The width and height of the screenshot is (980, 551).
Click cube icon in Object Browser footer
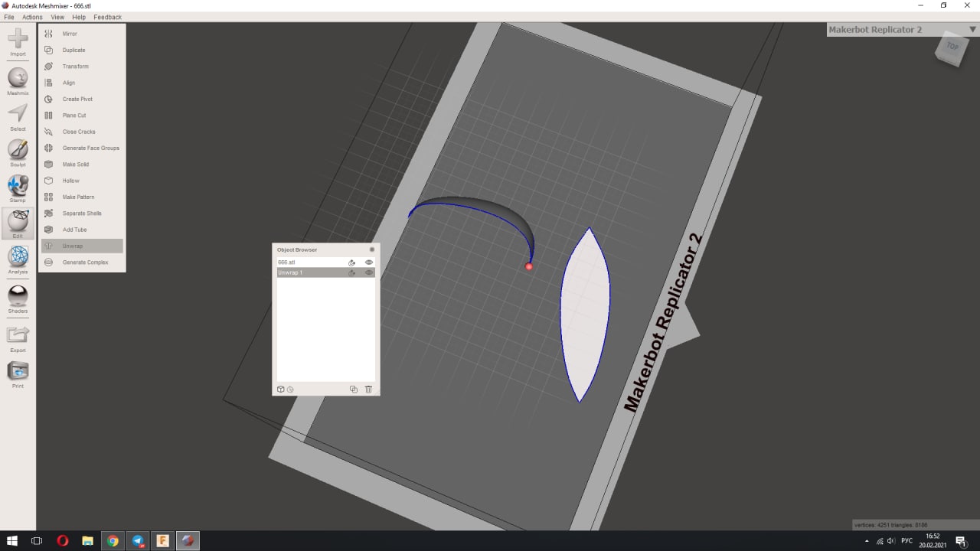pyautogui.click(x=280, y=390)
